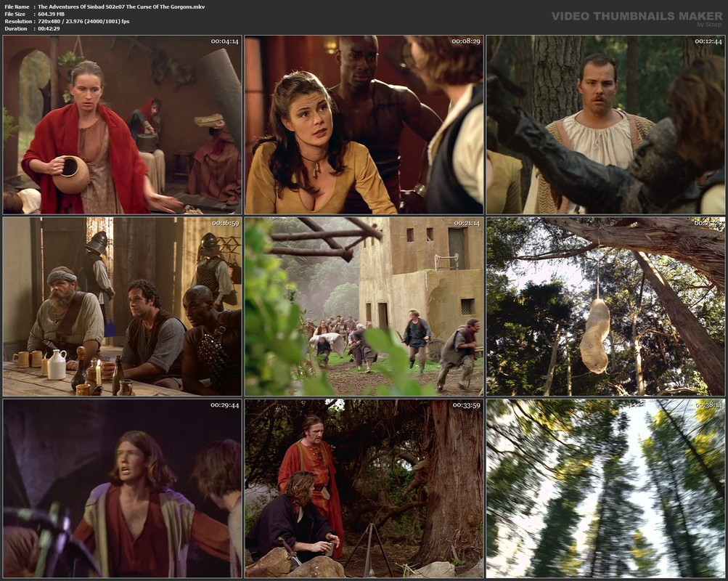This screenshot has width=728, height=581.
Task: Click the Duration label
Action: click(x=16, y=29)
